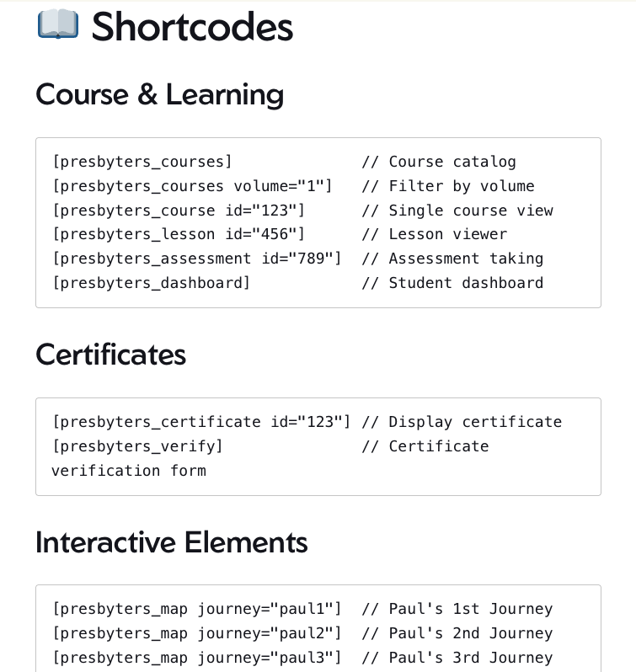
Task: Click the presbyters_courses volume="1" shortcode
Action: click(192, 186)
